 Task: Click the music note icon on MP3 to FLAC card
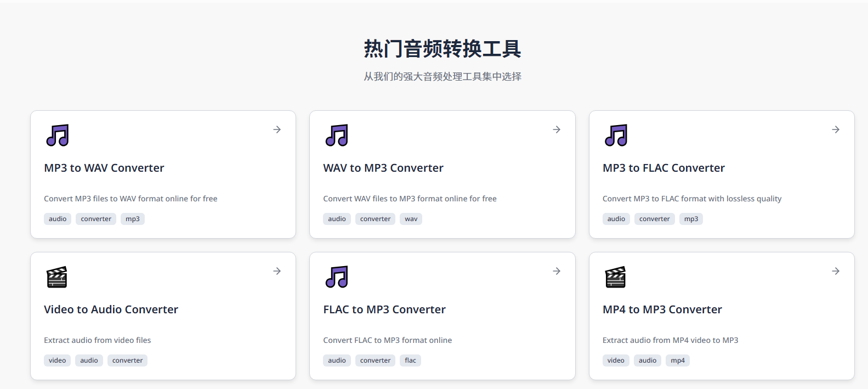click(x=616, y=135)
